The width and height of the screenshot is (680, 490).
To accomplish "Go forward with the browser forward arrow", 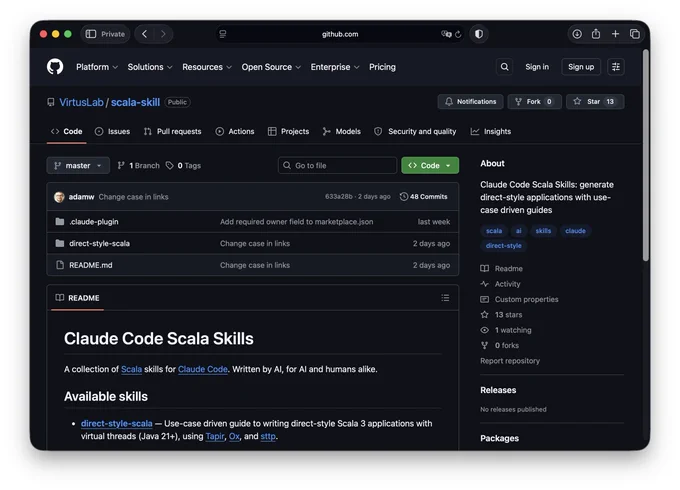I will tap(163, 34).
